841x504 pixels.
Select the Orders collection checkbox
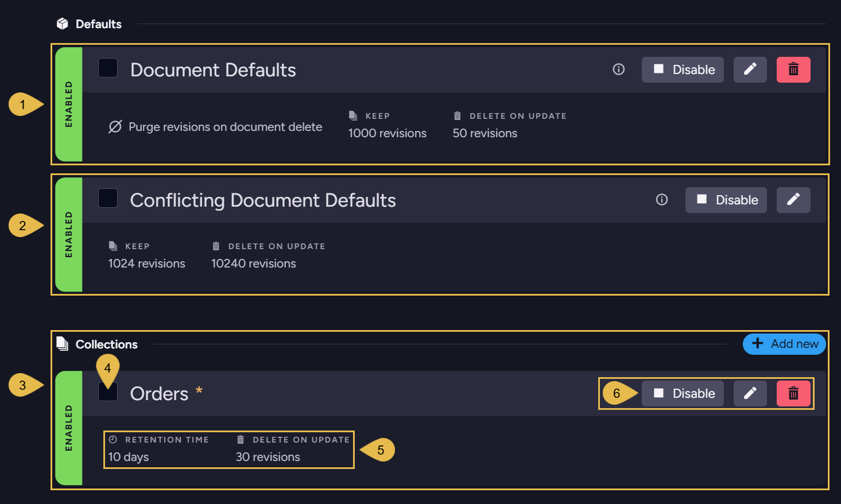[x=108, y=391]
